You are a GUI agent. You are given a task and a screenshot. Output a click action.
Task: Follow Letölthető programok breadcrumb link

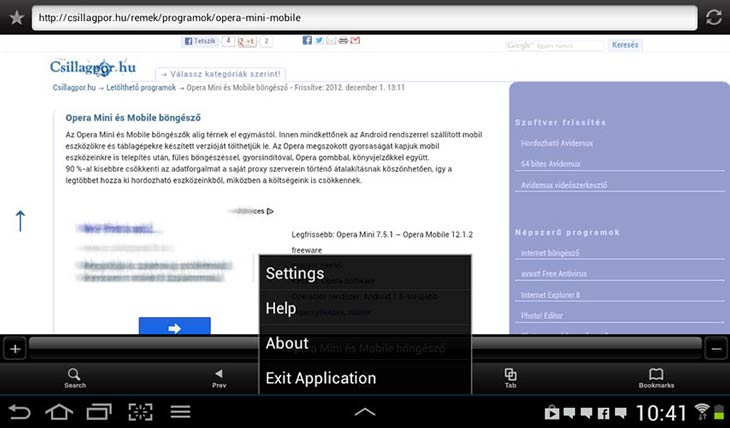tap(141, 88)
